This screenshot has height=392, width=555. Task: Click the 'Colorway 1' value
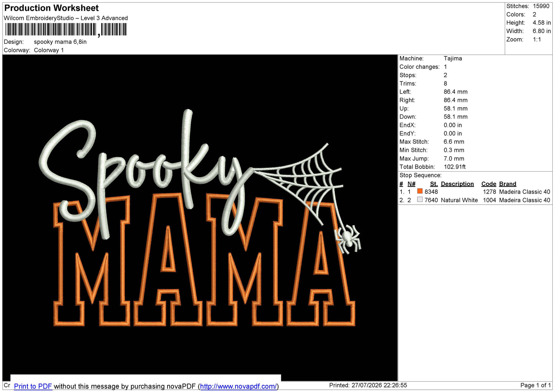pyautogui.click(x=49, y=50)
